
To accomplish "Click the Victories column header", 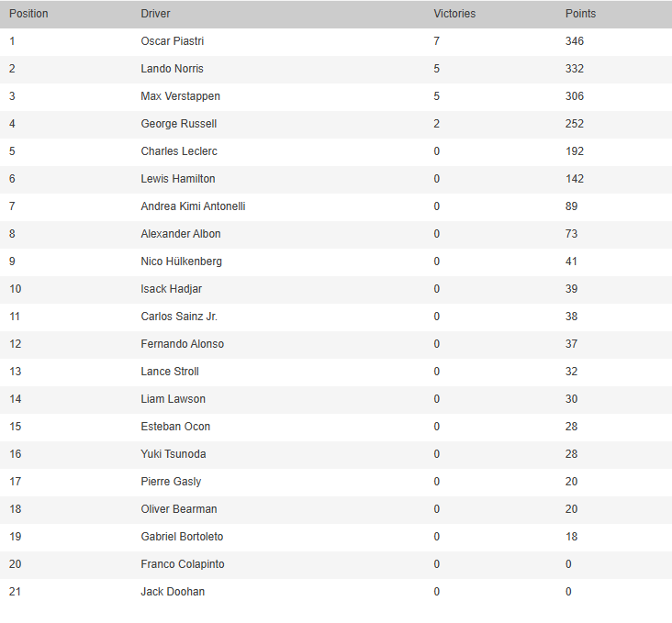I will [454, 14].
